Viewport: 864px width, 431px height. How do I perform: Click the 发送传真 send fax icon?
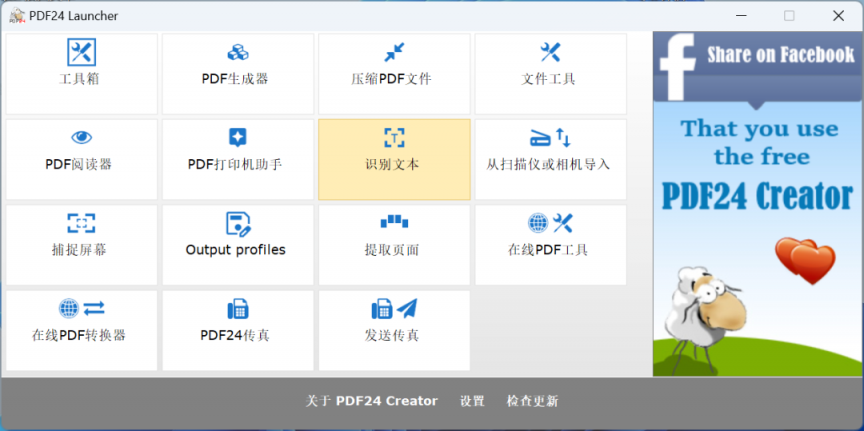click(x=394, y=309)
